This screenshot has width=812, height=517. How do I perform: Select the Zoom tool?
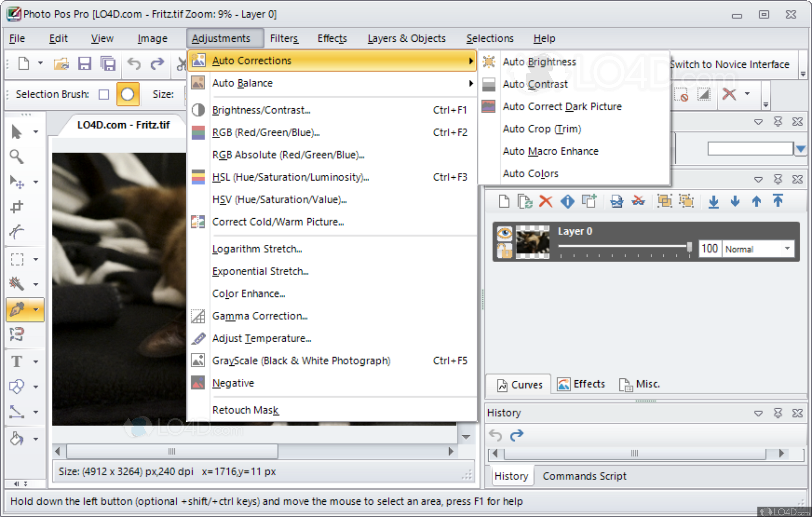(16, 157)
